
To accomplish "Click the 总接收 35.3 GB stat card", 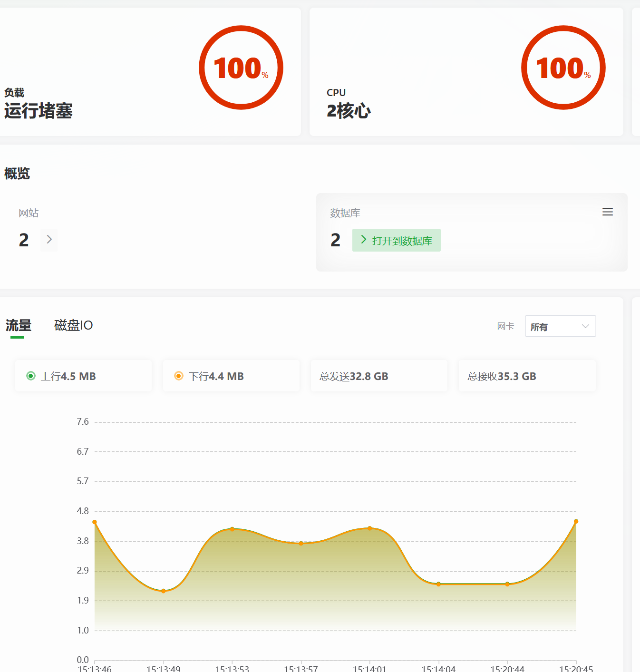I will [527, 376].
